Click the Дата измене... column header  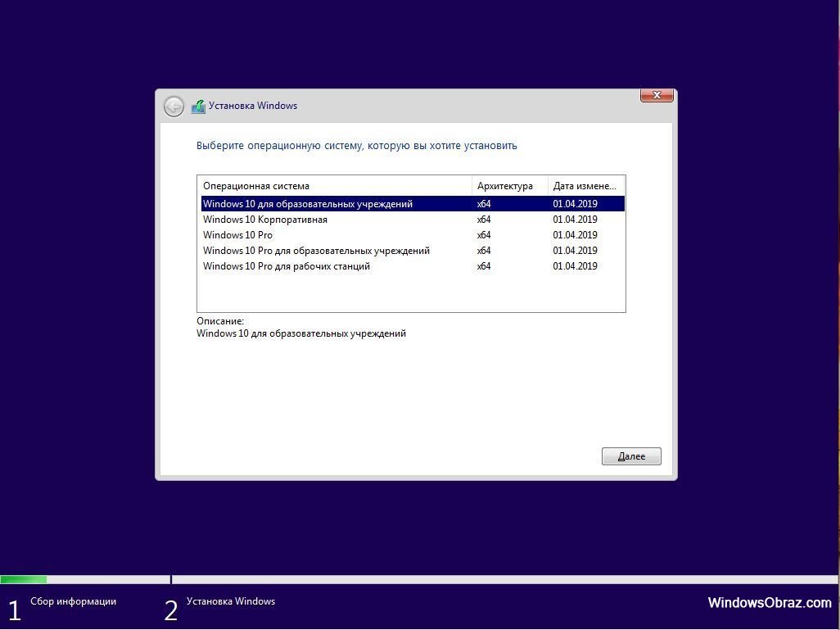(586, 186)
